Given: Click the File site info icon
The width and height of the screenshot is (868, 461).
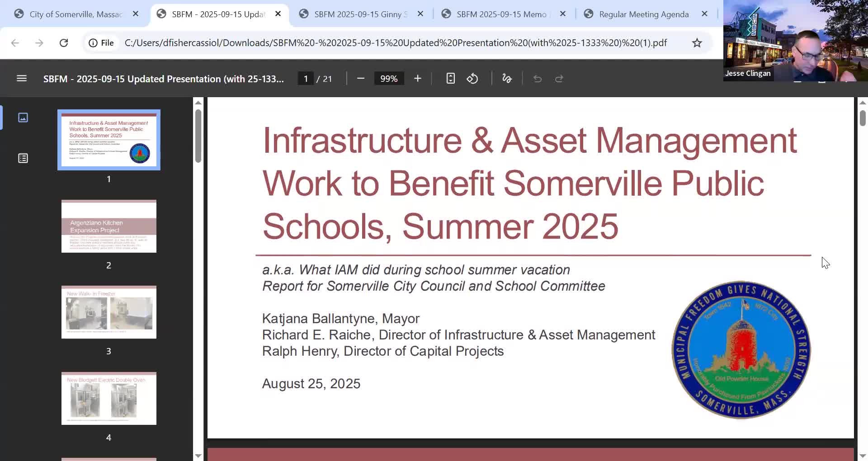Looking at the screenshot, I should pos(101,43).
